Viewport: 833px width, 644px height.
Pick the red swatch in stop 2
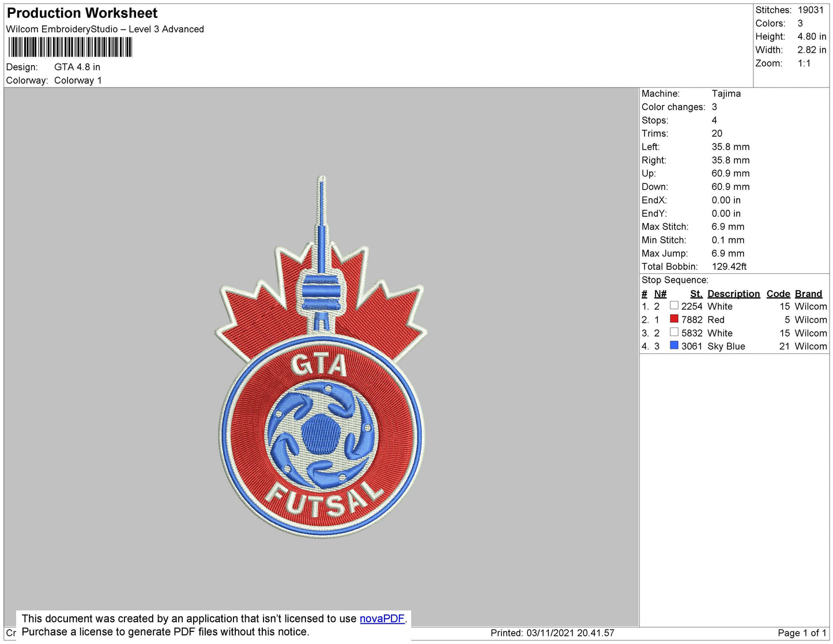(674, 319)
